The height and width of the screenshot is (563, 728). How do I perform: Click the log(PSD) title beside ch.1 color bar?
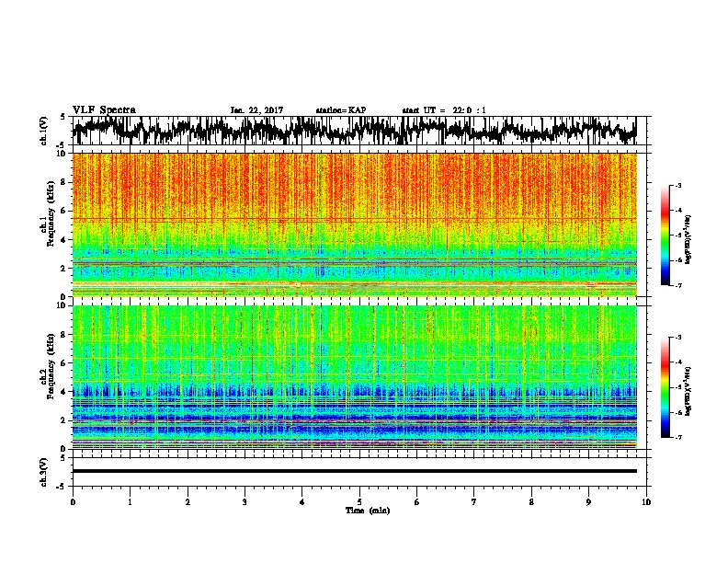pos(688,240)
